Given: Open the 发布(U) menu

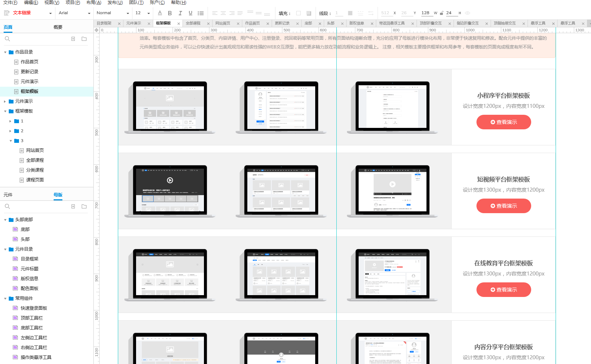Looking at the screenshot, I should [115, 3].
